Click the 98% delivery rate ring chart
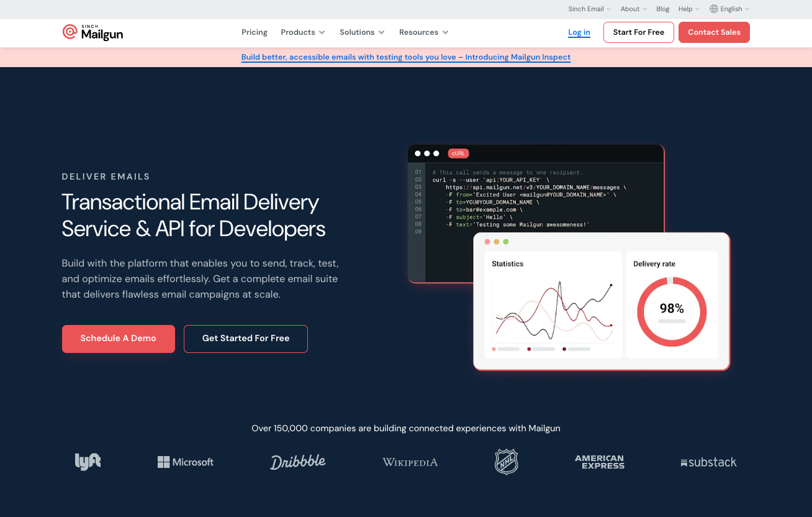 coord(672,312)
